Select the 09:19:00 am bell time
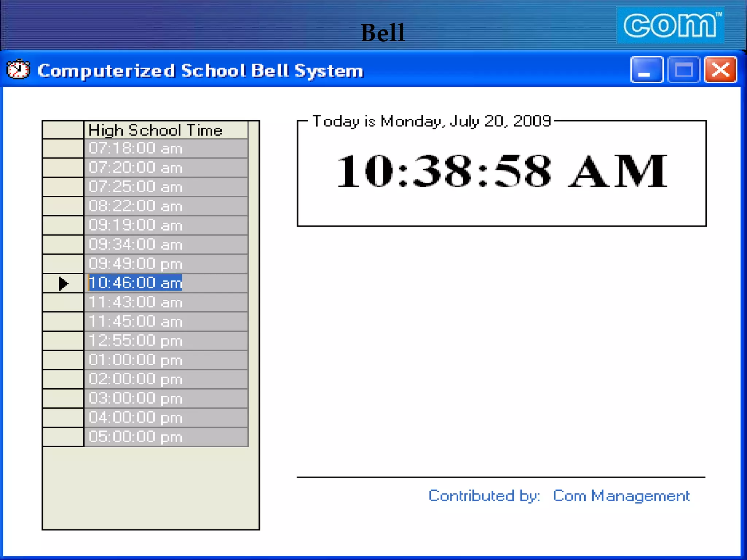This screenshot has width=747, height=560. tap(166, 225)
